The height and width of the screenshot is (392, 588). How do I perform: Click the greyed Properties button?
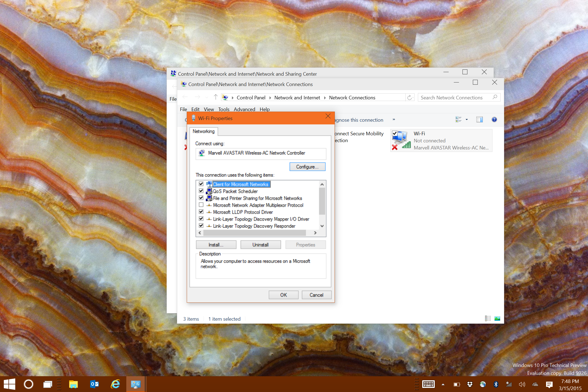click(x=305, y=245)
